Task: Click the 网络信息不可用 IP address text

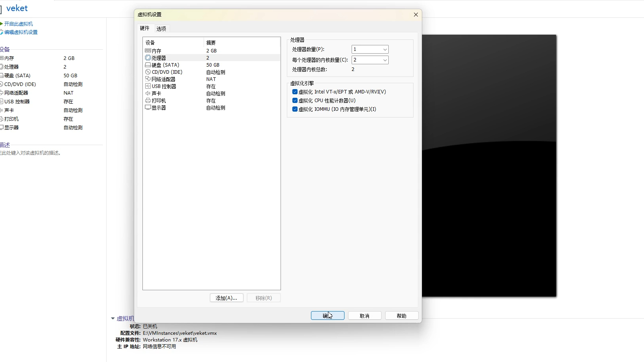Action: click(159, 346)
